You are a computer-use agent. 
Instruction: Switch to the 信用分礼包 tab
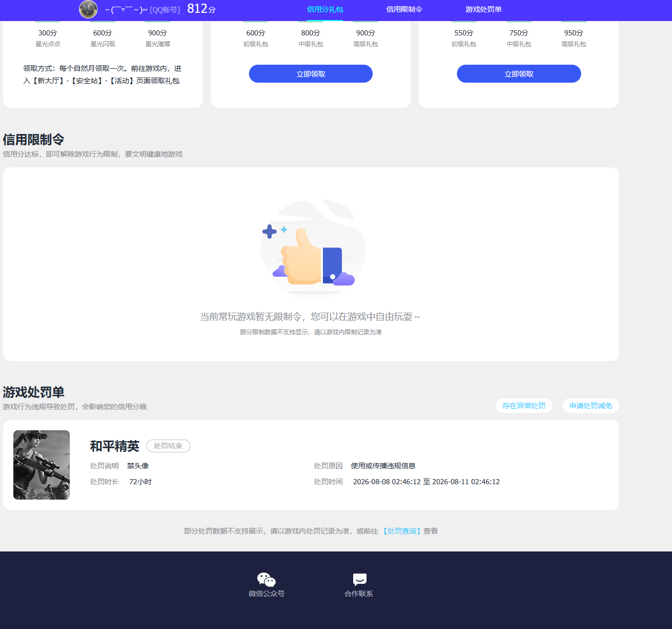(325, 9)
